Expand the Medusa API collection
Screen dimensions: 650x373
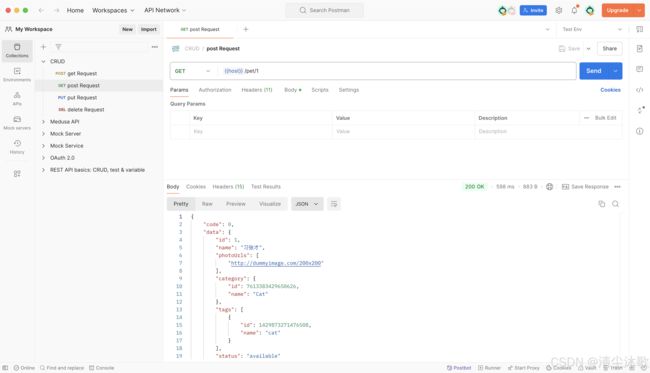coord(43,121)
